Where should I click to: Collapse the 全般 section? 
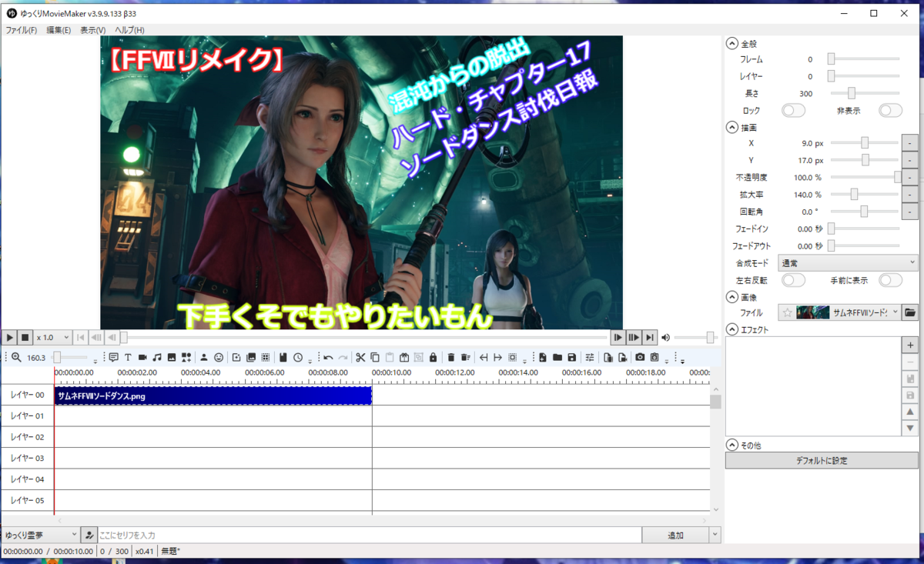tap(731, 44)
